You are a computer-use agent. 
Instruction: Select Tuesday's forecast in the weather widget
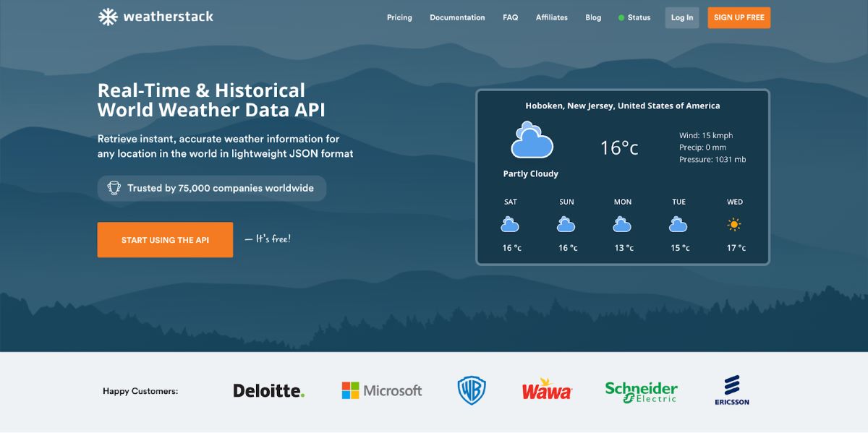click(x=678, y=225)
